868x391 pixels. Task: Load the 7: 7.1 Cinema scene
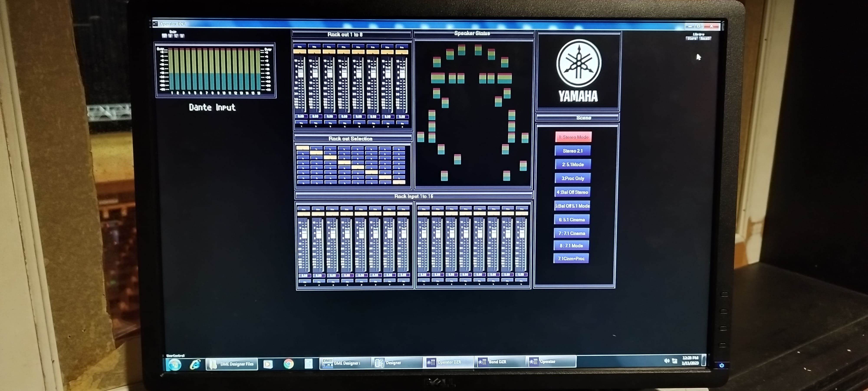pyautogui.click(x=572, y=233)
